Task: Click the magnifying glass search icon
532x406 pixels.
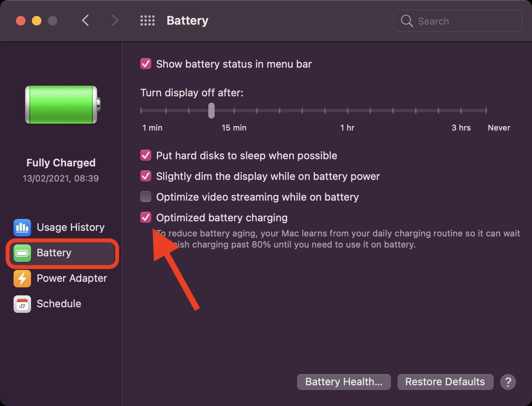Action: [x=407, y=21]
